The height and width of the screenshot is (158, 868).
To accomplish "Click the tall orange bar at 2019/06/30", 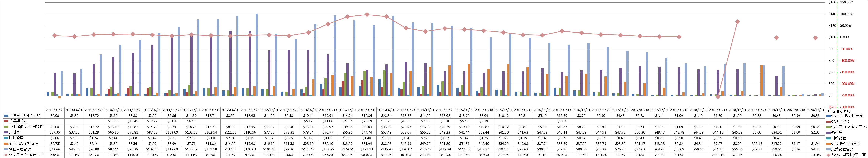I will 761,80.
